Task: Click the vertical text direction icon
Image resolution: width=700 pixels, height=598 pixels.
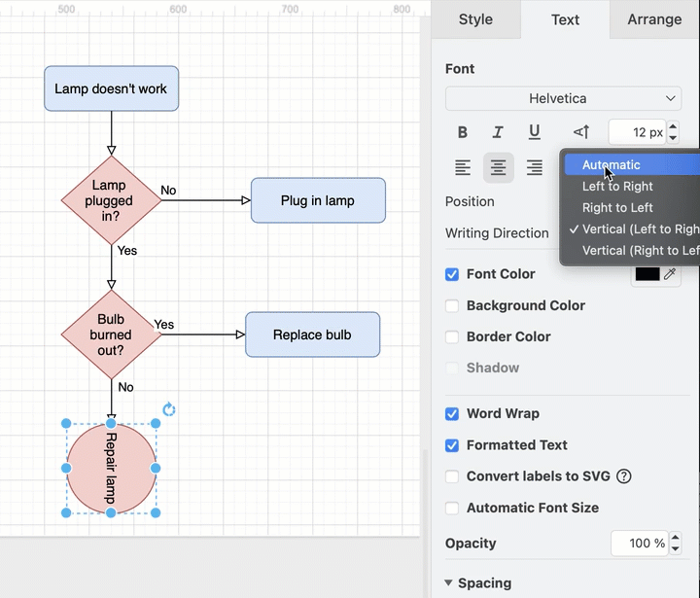Action: click(581, 132)
